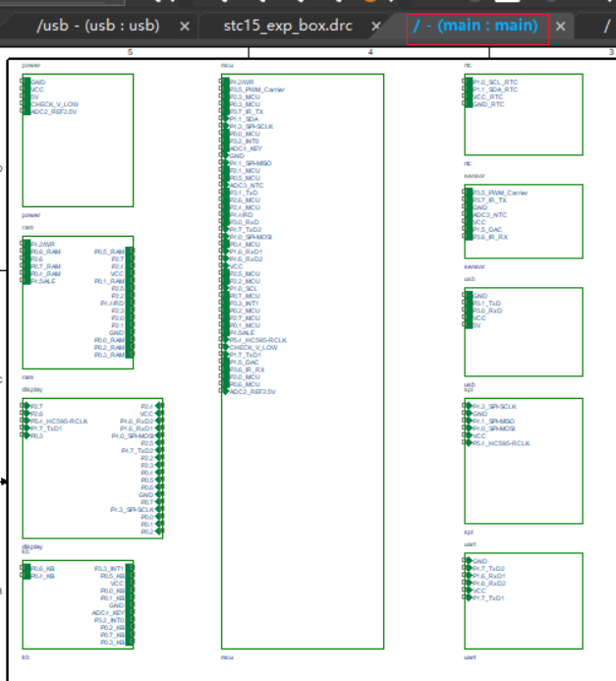The width and height of the screenshot is (616, 681).
Task: Select the P0.5_RAM pin label
Action: coord(109,252)
